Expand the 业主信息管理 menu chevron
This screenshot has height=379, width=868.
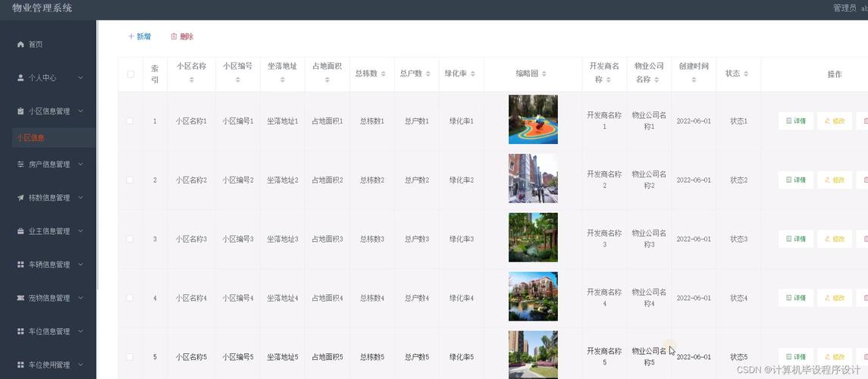click(x=80, y=231)
